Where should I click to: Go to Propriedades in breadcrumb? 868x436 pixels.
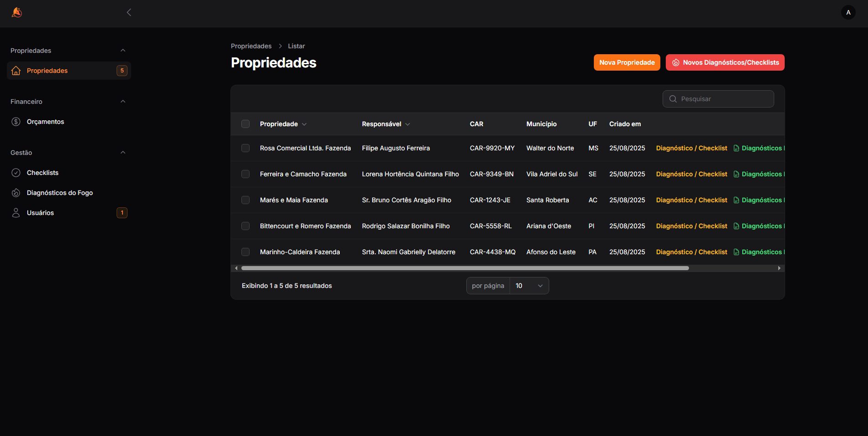coord(251,46)
